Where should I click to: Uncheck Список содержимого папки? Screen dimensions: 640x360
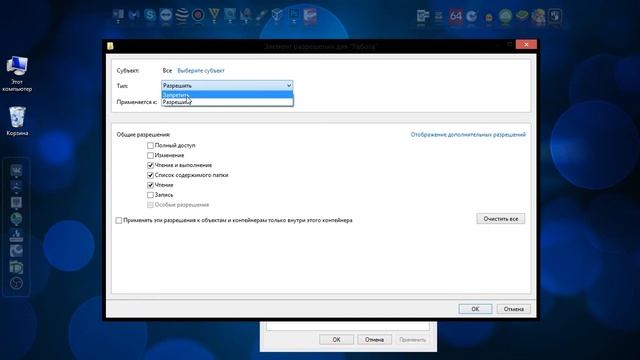[150, 175]
